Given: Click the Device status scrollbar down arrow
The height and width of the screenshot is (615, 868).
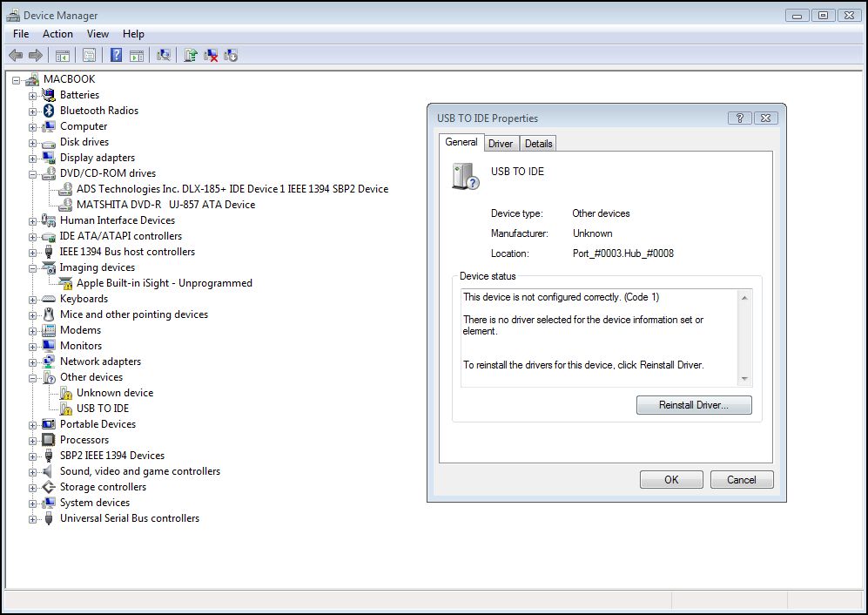Looking at the screenshot, I should (x=744, y=378).
